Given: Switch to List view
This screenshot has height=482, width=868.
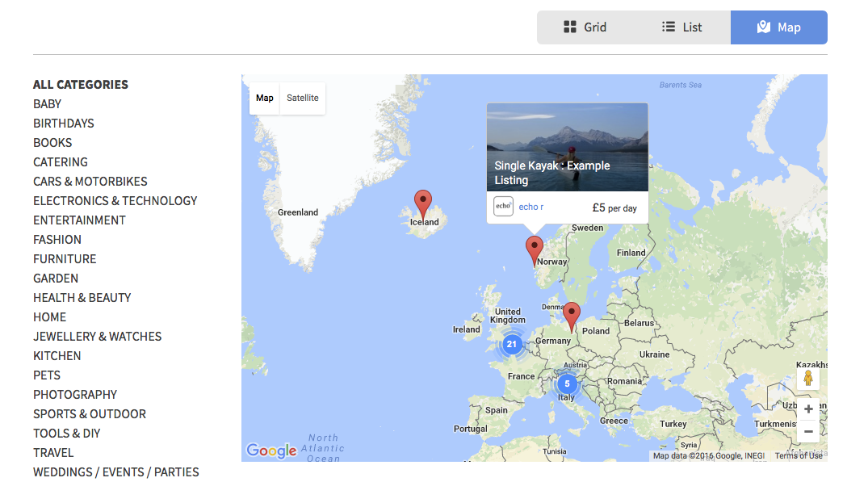Looking at the screenshot, I should pos(682,27).
